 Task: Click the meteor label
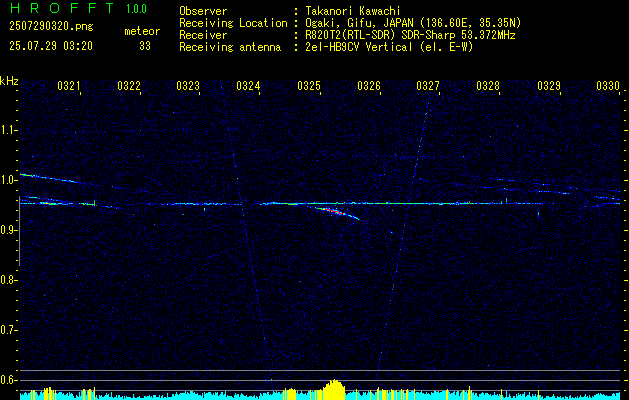[x=142, y=31]
